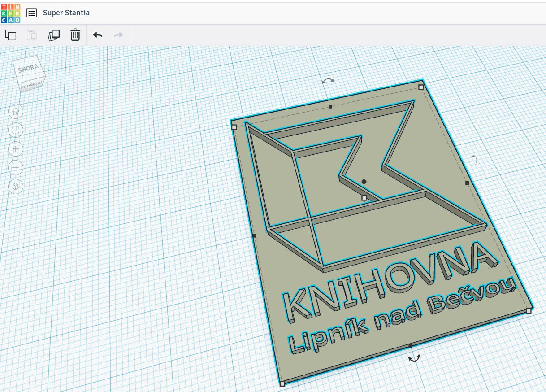Select the center white height handle
This screenshot has width=546, height=392.
pyautogui.click(x=364, y=198)
